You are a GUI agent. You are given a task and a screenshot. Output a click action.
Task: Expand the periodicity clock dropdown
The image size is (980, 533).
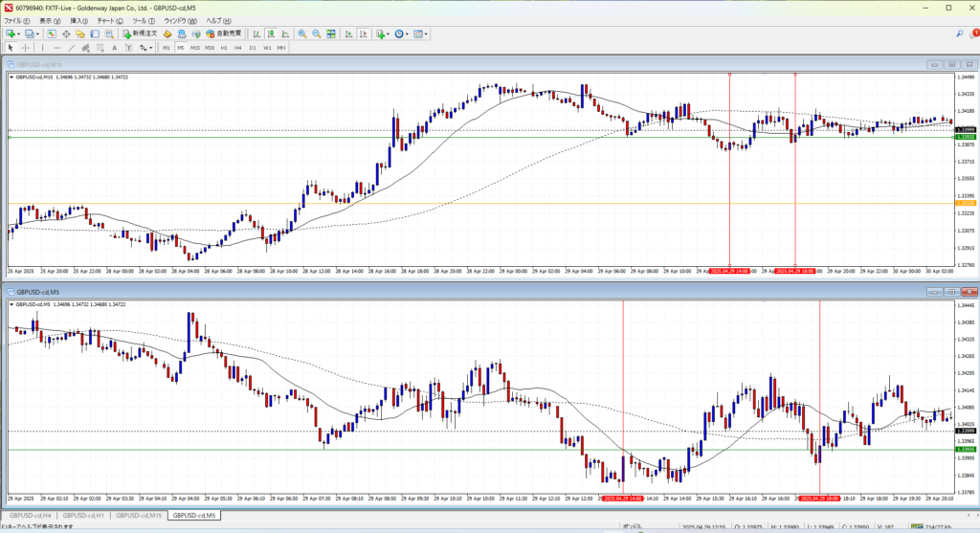[408, 33]
